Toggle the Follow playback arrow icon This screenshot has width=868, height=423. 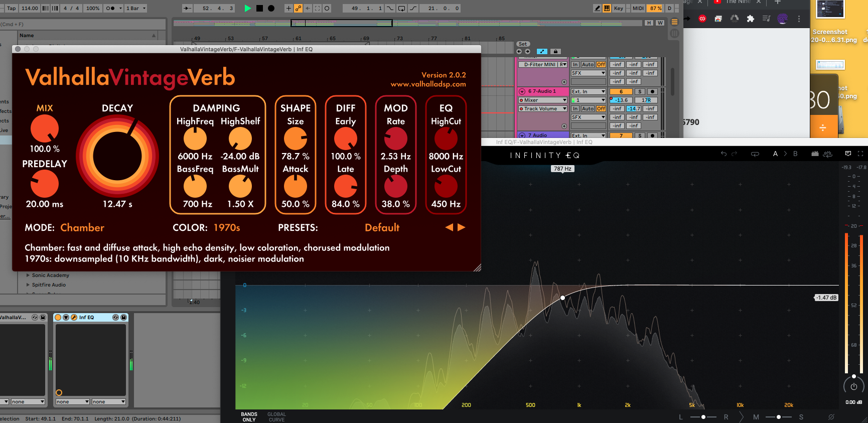(187, 8)
